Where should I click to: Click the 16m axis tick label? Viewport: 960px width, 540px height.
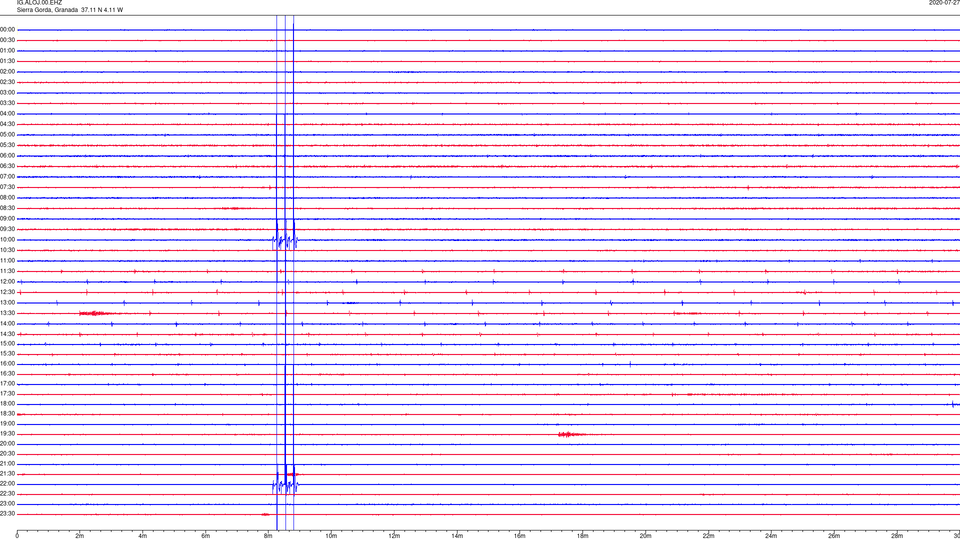pyautogui.click(x=520, y=536)
